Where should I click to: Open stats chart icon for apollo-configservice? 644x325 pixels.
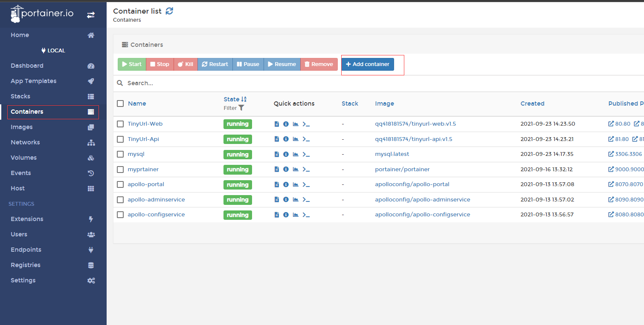click(x=296, y=215)
